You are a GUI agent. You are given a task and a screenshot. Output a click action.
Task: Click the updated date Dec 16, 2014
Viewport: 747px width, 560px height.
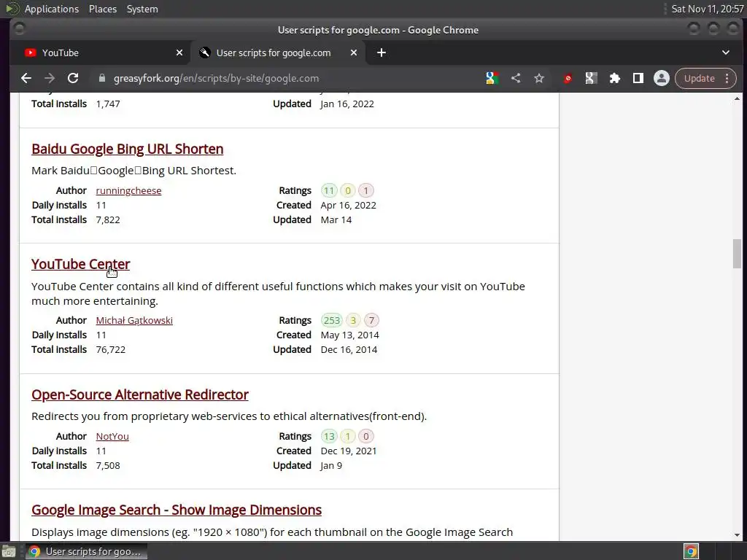point(349,349)
